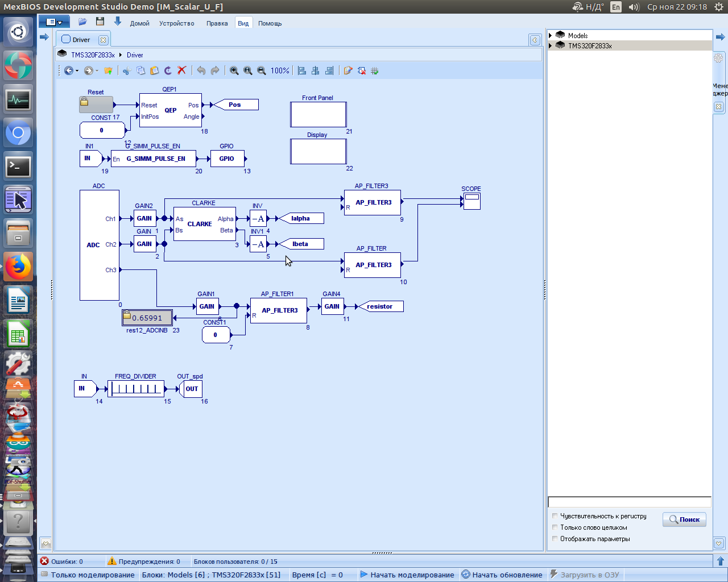This screenshot has width=728, height=582.
Task: Enable the Чувствительность к регистру checkbox
Action: click(555, 516)
